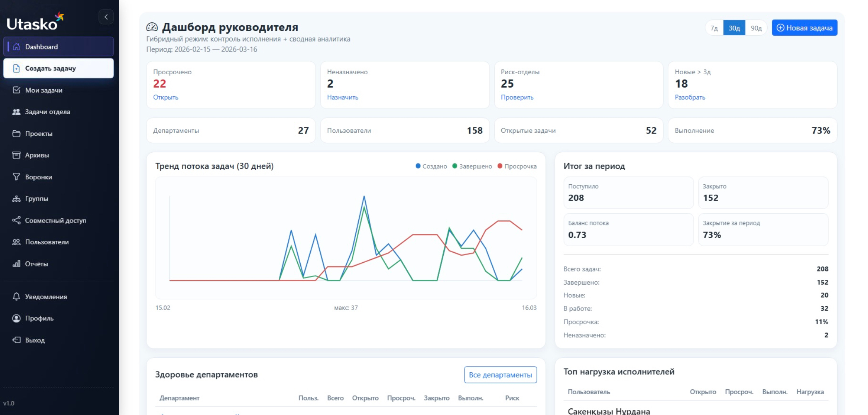Open the Отчёты reports icon
868x415 pixels.
tap(16, 263)
